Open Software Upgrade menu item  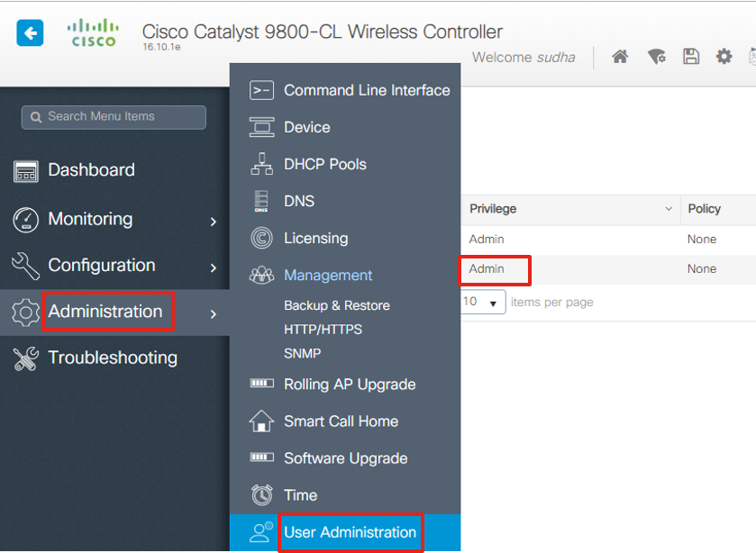[x=346, y=458]
